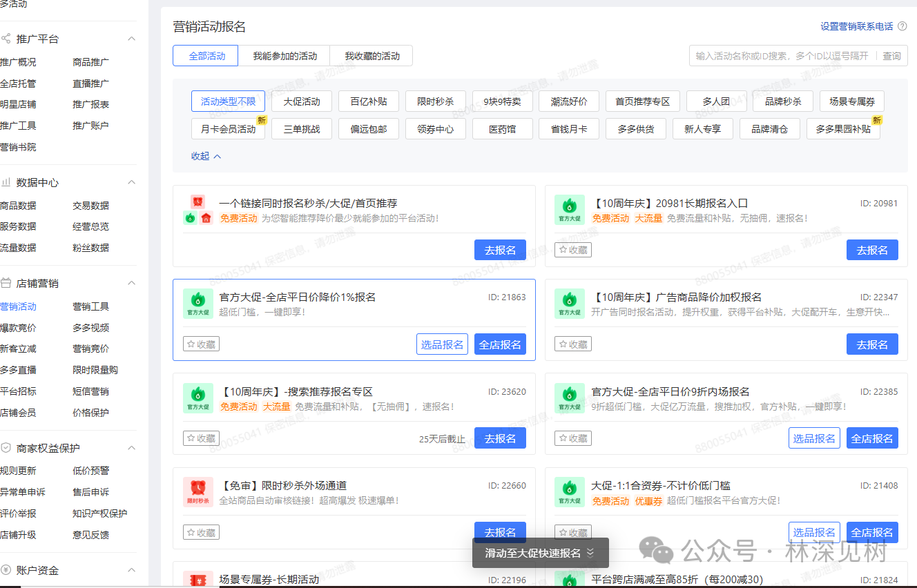
Task: Click the 店铺营销 icon in sidebar
Action: (x=6, y=284)
